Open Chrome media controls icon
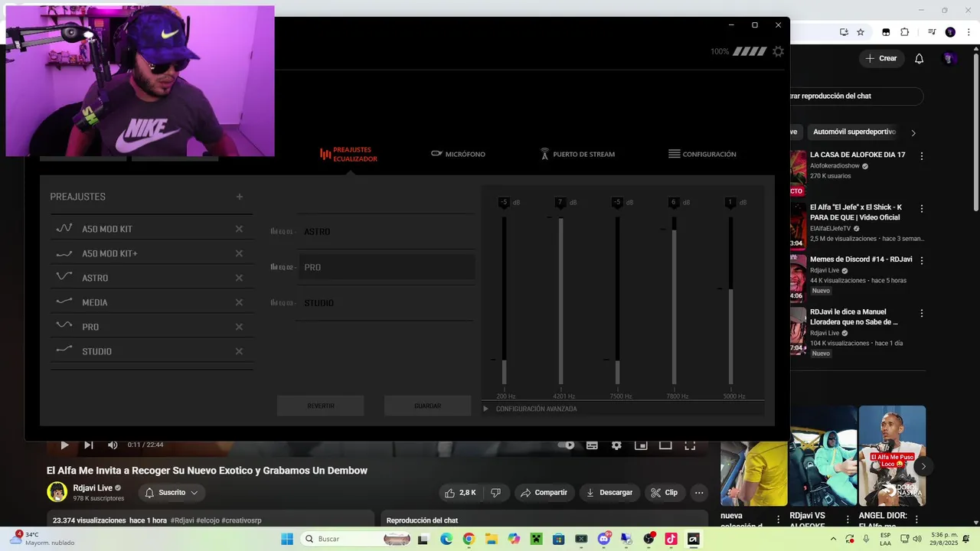The width and height of the screenshot is (980, 551). [x=932, y=32]
